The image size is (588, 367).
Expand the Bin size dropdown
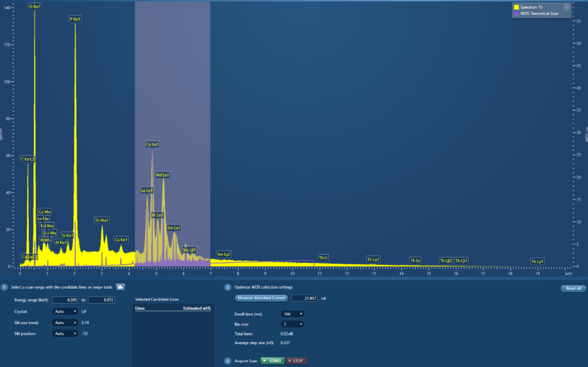tap(293, 324)
